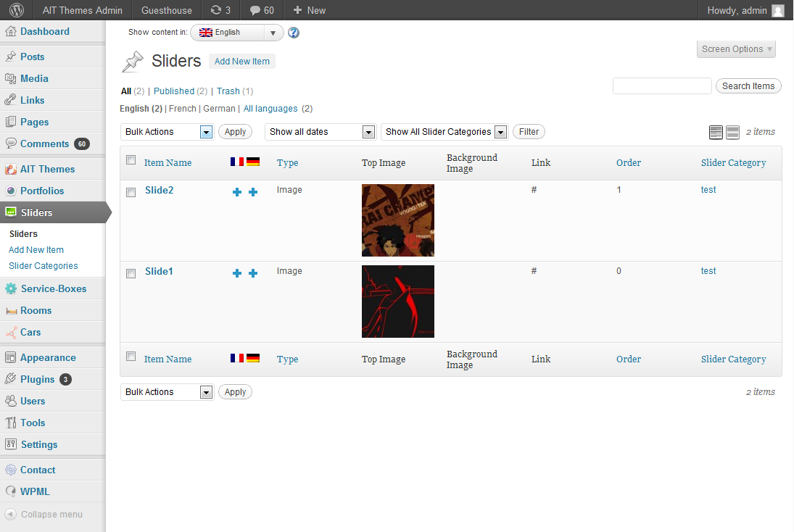Click the admin avatar icon
This screenshot has width=794, height=532.
778,11
